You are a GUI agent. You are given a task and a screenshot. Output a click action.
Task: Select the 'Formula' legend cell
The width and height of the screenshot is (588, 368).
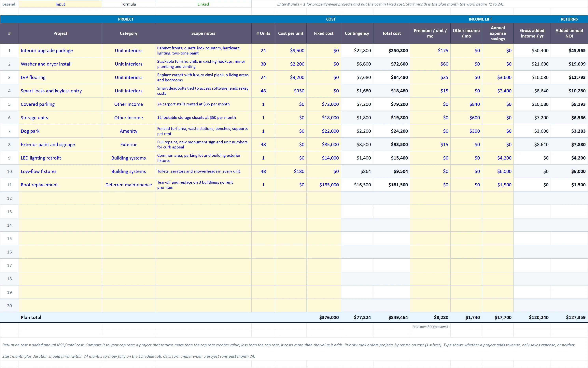tap(128, 4)
